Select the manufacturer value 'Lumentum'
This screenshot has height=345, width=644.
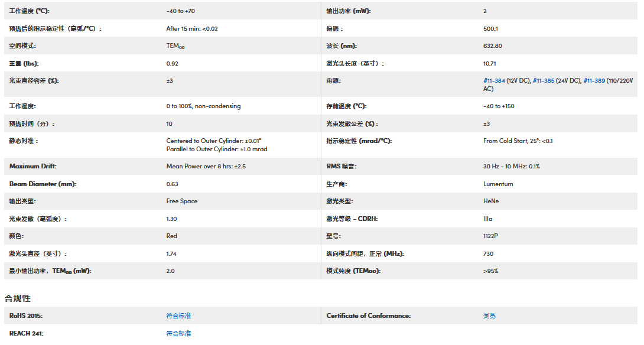tap(498, 184)
